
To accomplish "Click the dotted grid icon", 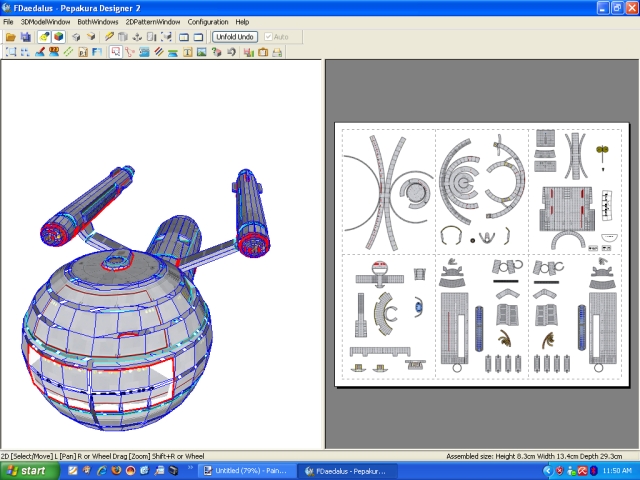I will pos(25,52).
